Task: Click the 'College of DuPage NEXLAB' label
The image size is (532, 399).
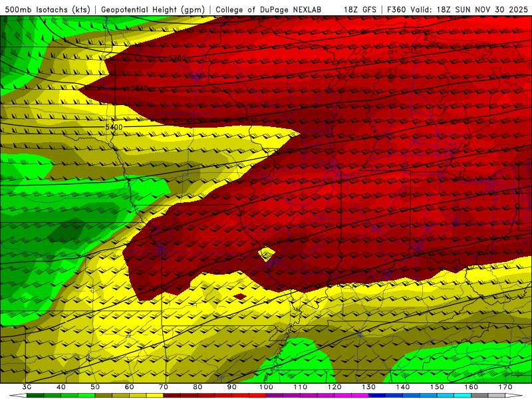Action: click(268, 10)
